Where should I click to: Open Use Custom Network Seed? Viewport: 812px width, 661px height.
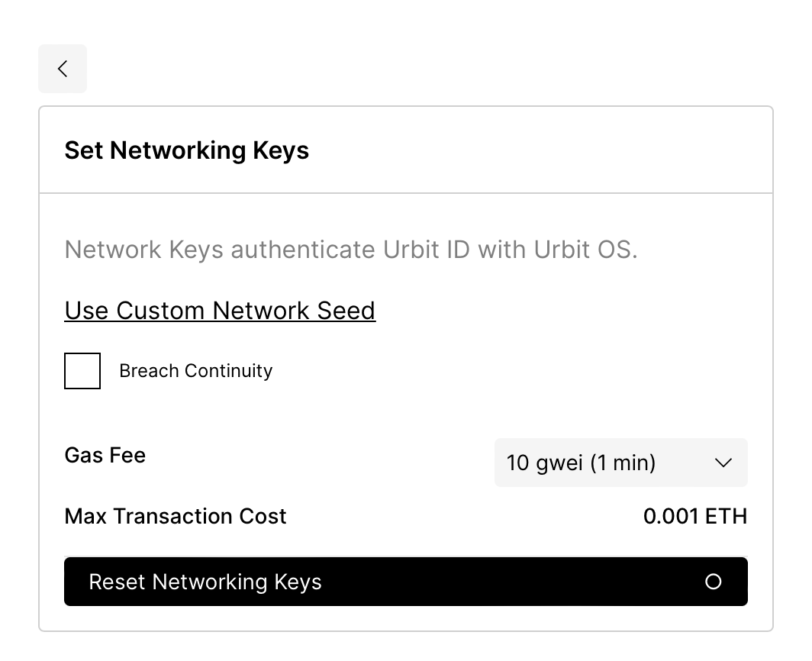pyautogui.click(x=220, y=310)
